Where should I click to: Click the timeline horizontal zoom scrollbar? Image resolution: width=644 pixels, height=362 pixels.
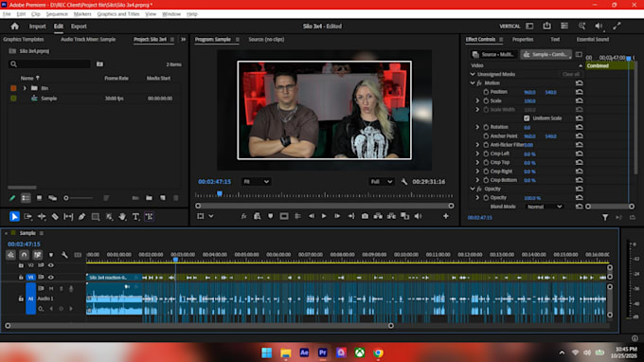point(199,326)
